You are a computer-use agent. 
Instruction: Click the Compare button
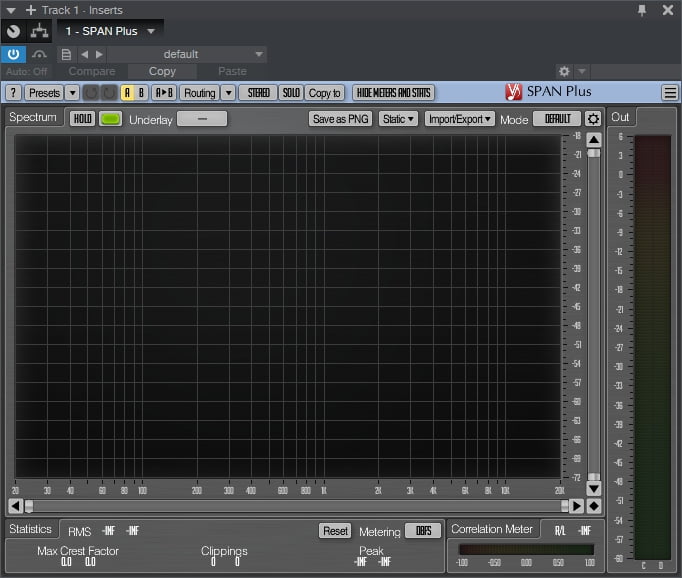coord(92,71)
